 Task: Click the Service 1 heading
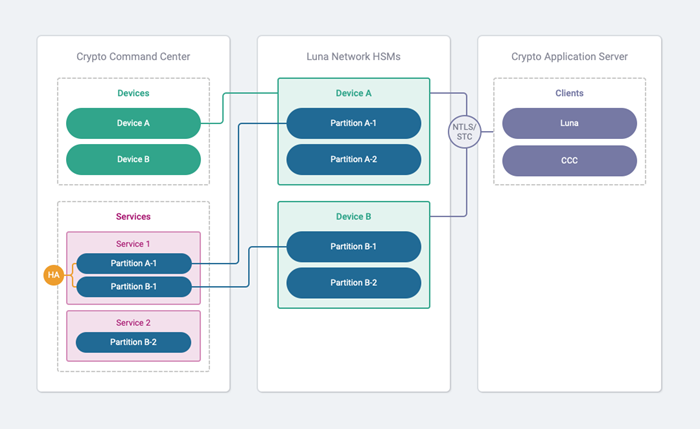pyautogui.click(x=133, y=244)
